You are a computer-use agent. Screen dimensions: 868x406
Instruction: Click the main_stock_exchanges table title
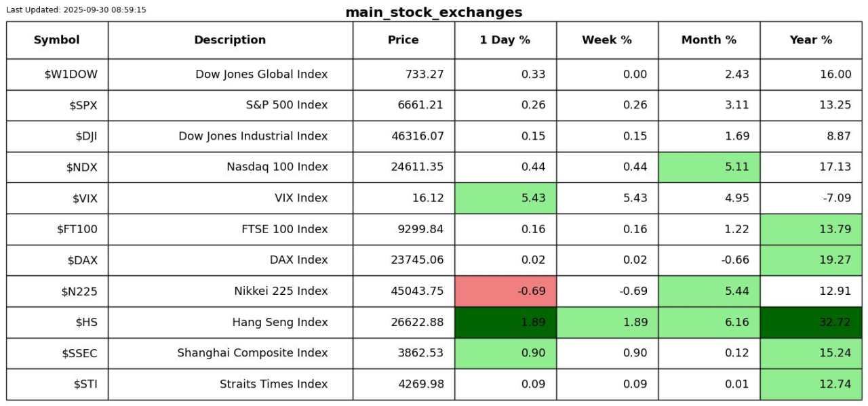click(434, 12)
